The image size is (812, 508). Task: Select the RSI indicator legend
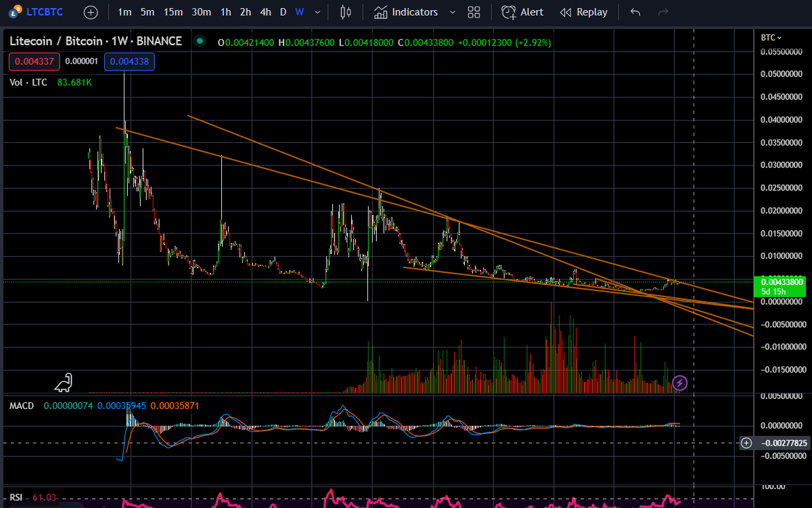pos(16,498)
